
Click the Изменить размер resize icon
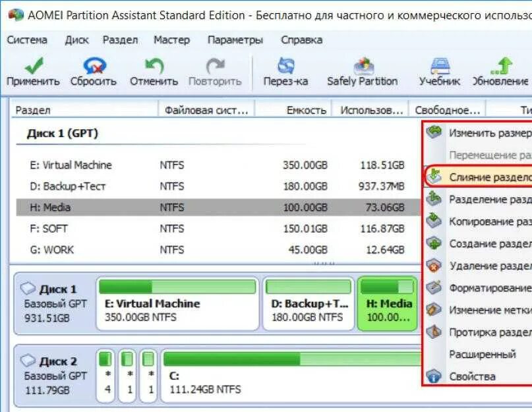coord(434,132)
